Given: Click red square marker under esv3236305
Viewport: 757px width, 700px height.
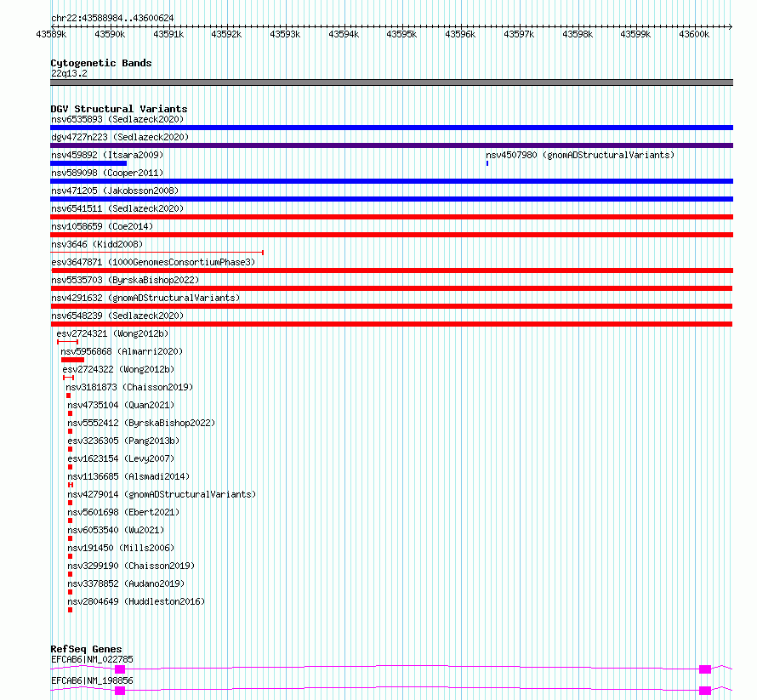Looking at the screenshot, I should pos(70,449).
